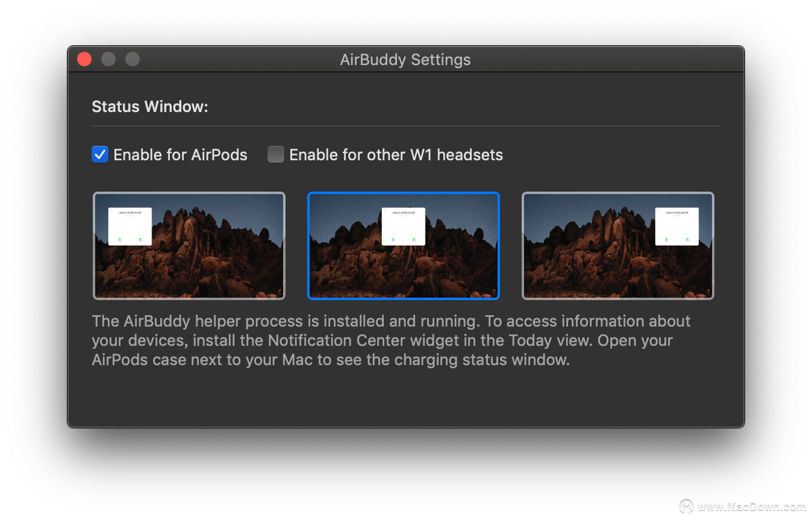Screen dimensions: 812x517
Task: Select the top-center status window position thumbnail
Action: point(404,246)
